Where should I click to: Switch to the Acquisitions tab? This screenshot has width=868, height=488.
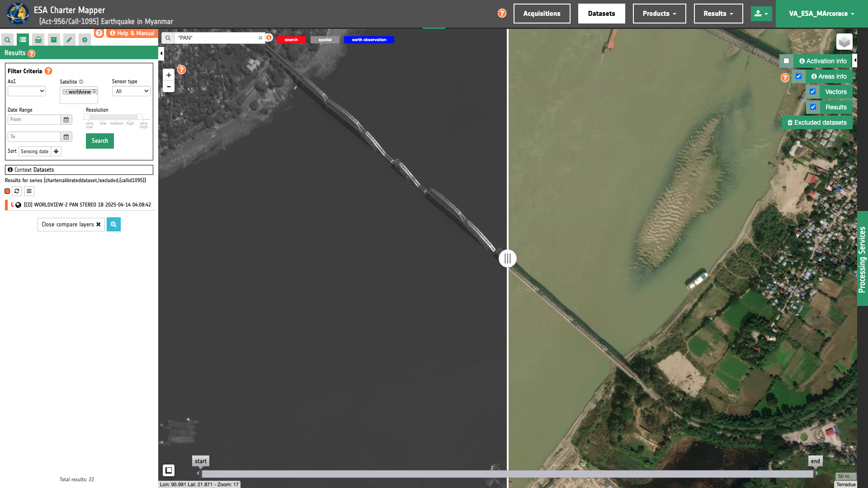coord(542,14)
